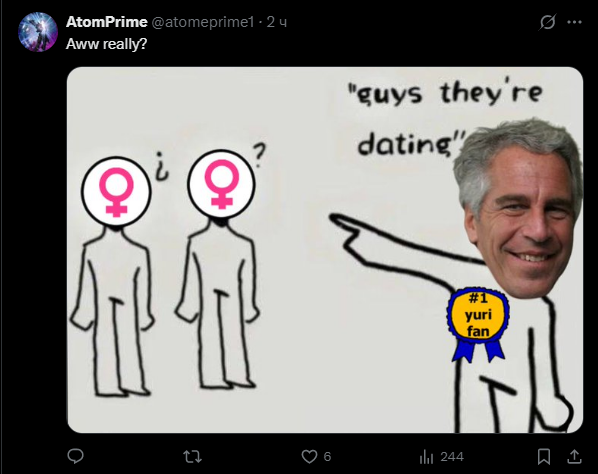The image size is (598, 474).
Task: Select the "Aww really?" post text
Action: coord(106,44)
